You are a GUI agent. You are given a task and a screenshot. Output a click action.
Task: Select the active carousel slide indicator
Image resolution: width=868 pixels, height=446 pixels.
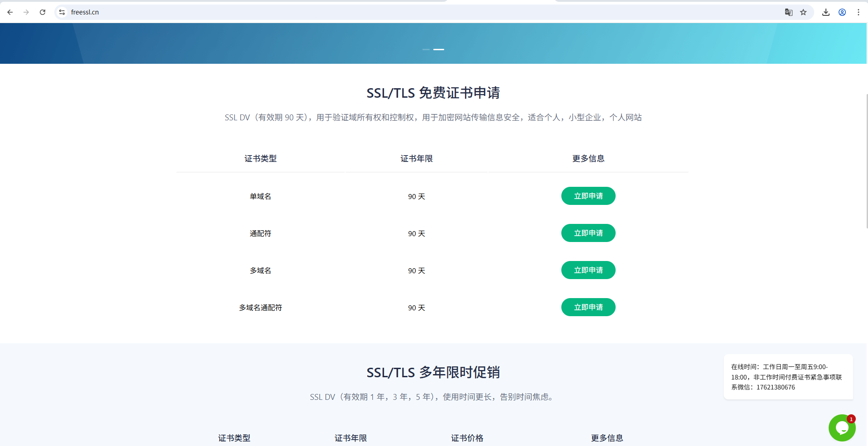click(439, 49)
